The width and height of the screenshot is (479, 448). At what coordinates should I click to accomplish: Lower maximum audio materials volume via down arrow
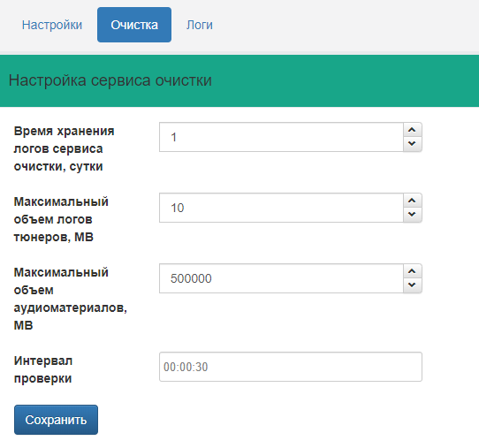tap(412, 285)
